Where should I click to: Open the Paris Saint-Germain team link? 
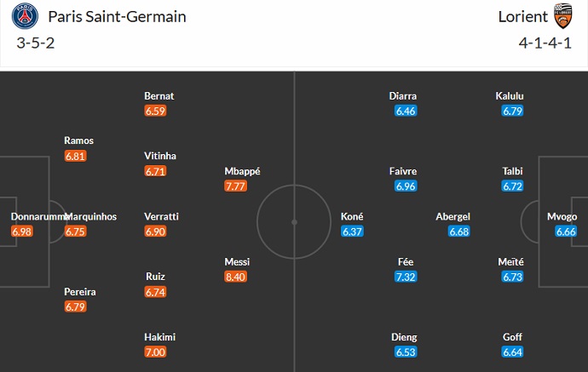(117, 17)
